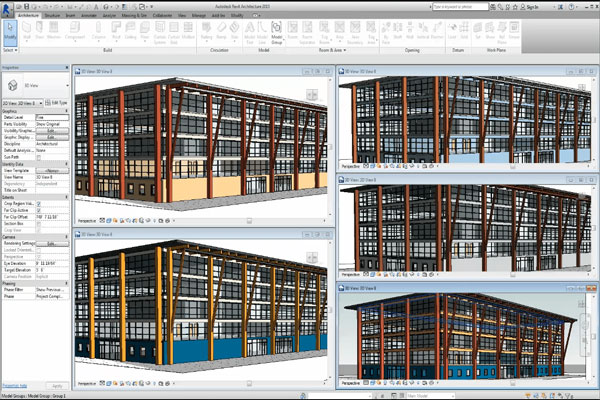Click the Save icon in quick access toolbar
Image resolution: width=600 pixels, height=400 pixels.
26,7
